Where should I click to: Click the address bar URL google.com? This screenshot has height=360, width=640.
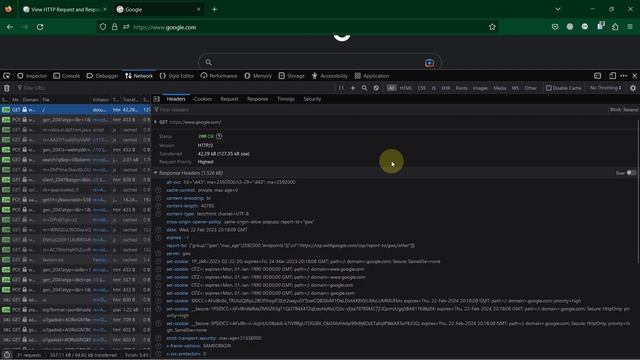click(165, 27)
